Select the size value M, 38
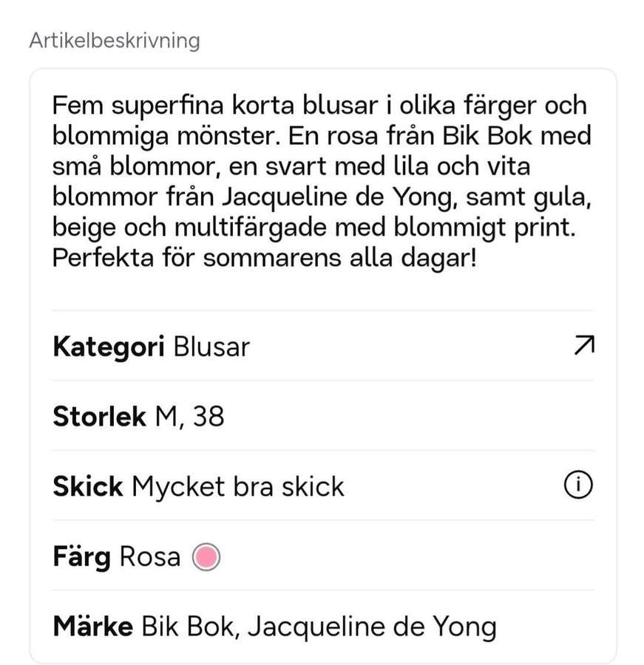Viewport: 644px width, 665px height. coord(189,417)
